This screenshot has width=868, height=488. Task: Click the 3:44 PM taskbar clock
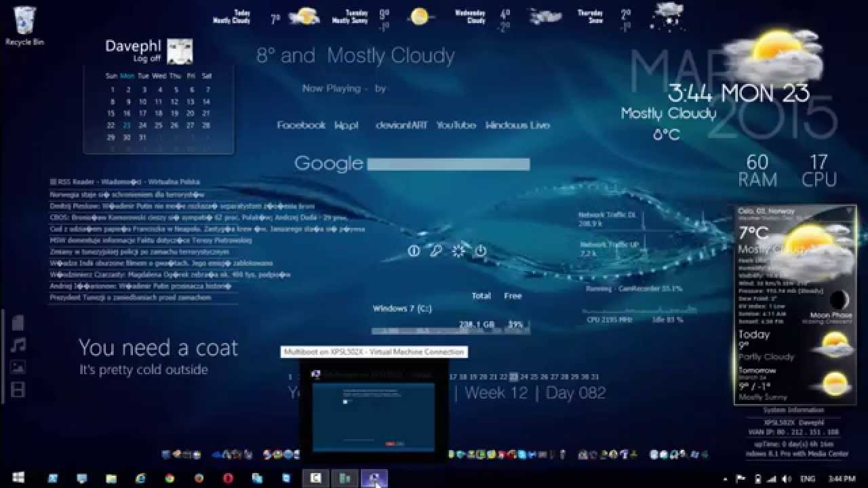point(841,478)
